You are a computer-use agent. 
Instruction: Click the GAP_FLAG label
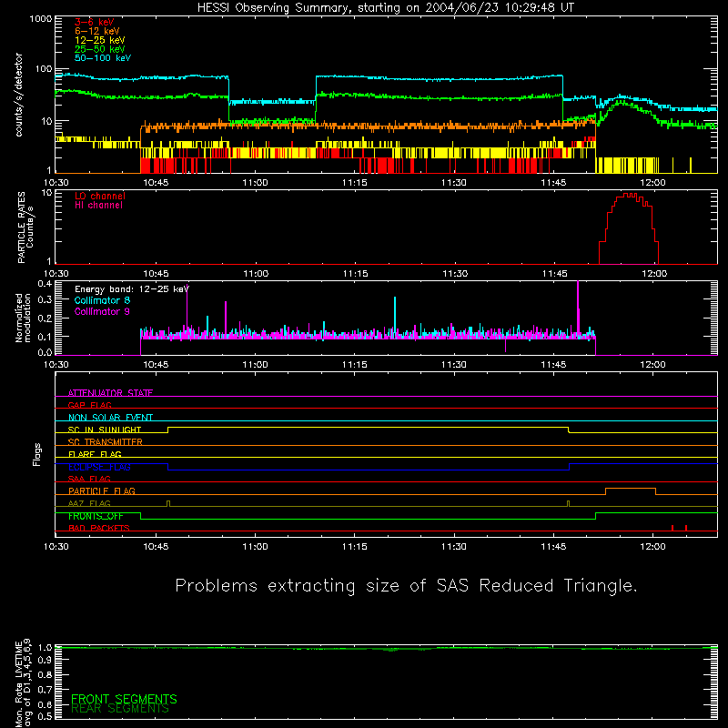89,405
